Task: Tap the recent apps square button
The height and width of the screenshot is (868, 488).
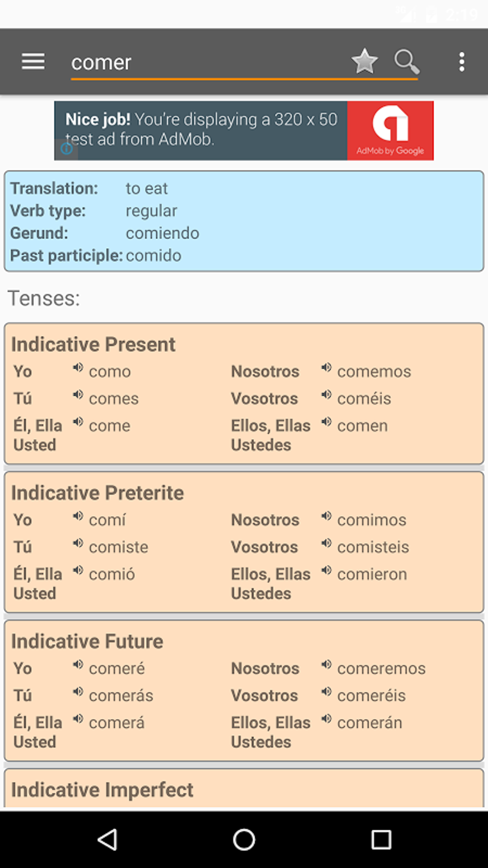Action: 381,839
